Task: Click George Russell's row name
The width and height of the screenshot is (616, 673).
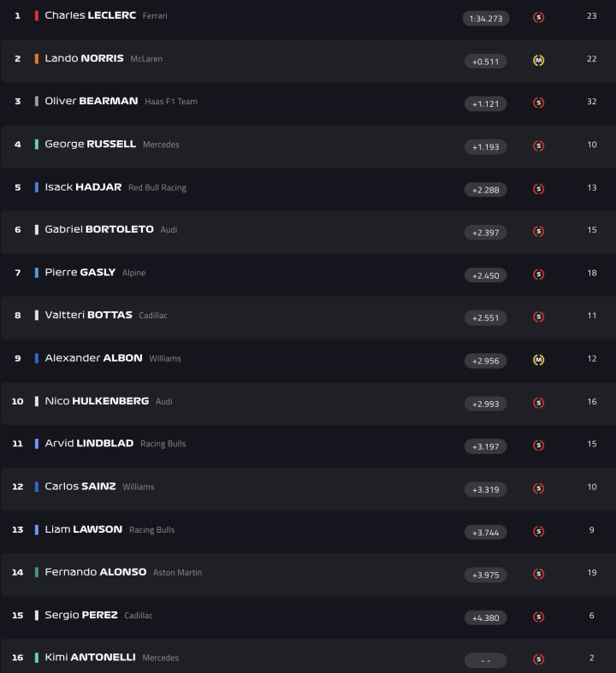Action: click(90, 145)
